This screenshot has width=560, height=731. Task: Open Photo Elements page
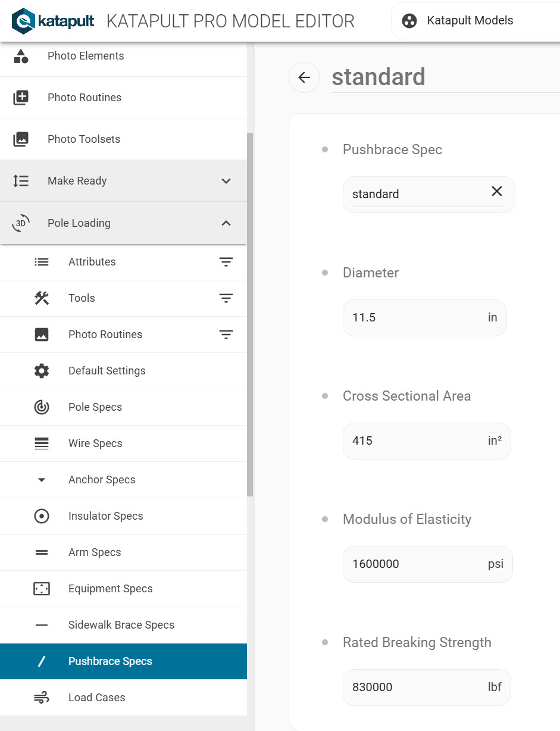86,56
